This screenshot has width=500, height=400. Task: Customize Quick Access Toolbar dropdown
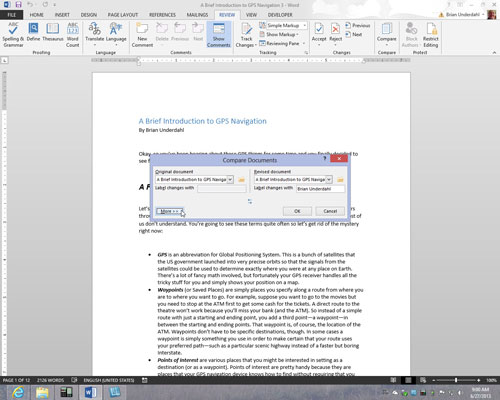click(55, 5)
